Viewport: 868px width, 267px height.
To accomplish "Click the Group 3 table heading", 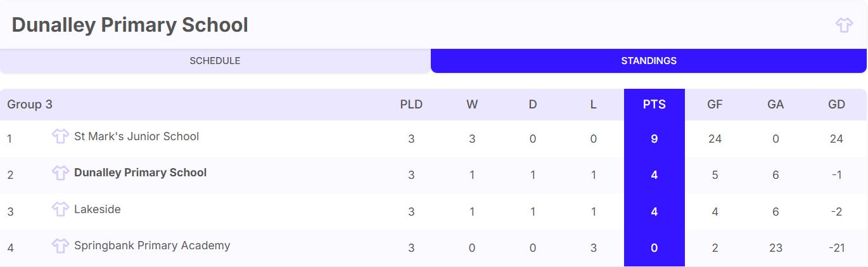I will pyautogui.click(x=30, y=105).
